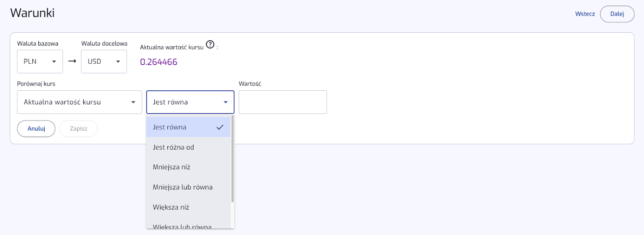The image size is (644, 235).
Task: Expand the Aktualna wartość kursu dropdown
Action: click(79, 102)
